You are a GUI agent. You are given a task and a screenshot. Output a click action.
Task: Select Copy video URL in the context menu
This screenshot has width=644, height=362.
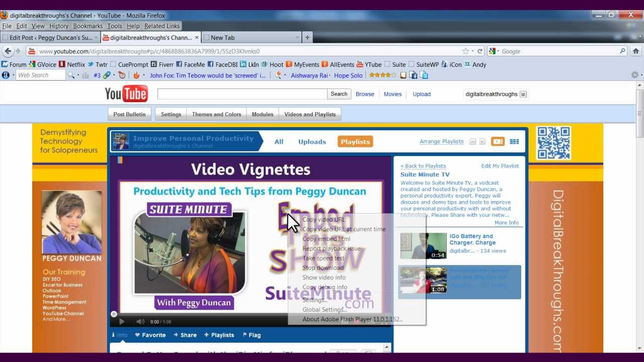coord(324,219)
